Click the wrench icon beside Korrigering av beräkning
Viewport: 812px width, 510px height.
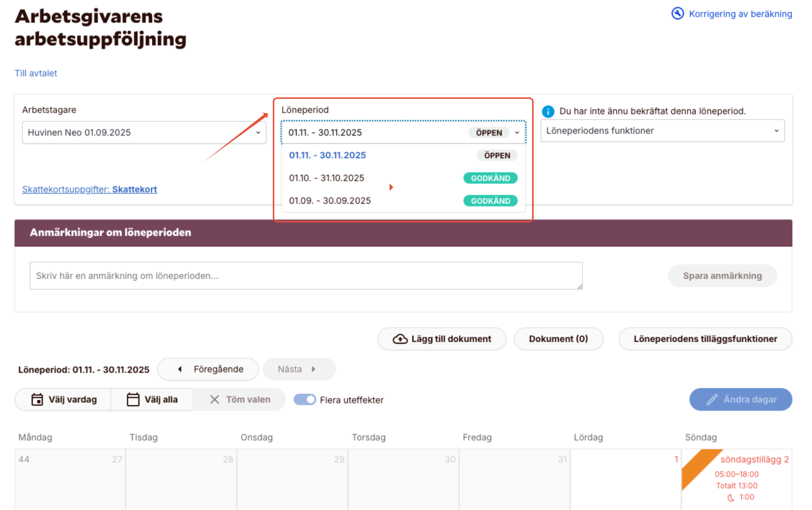pos(677,13)
